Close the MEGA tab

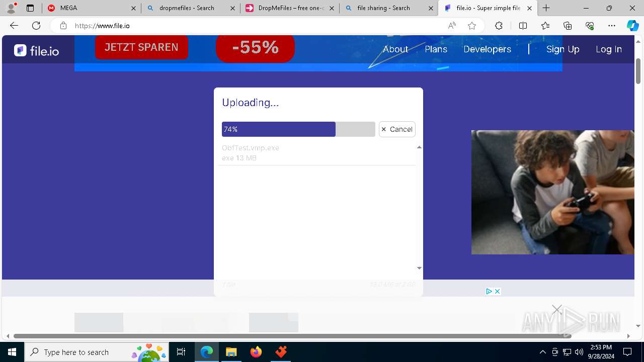[133, 8]
